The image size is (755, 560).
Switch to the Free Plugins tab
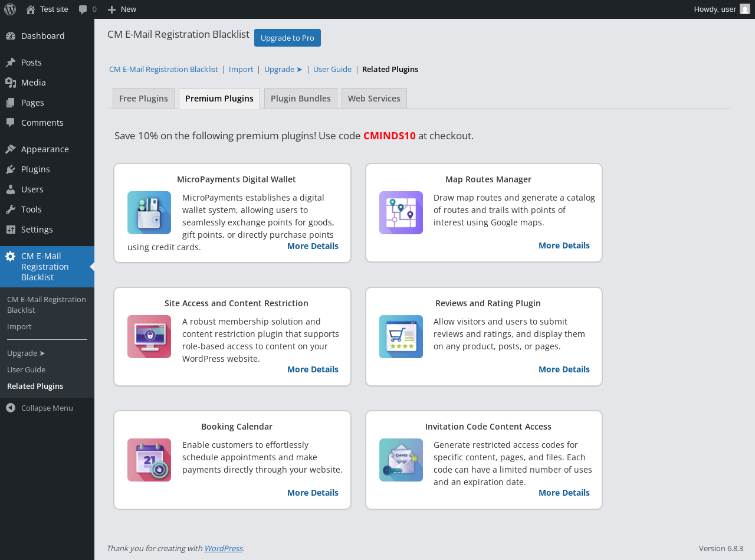click(x=143, y=99)
